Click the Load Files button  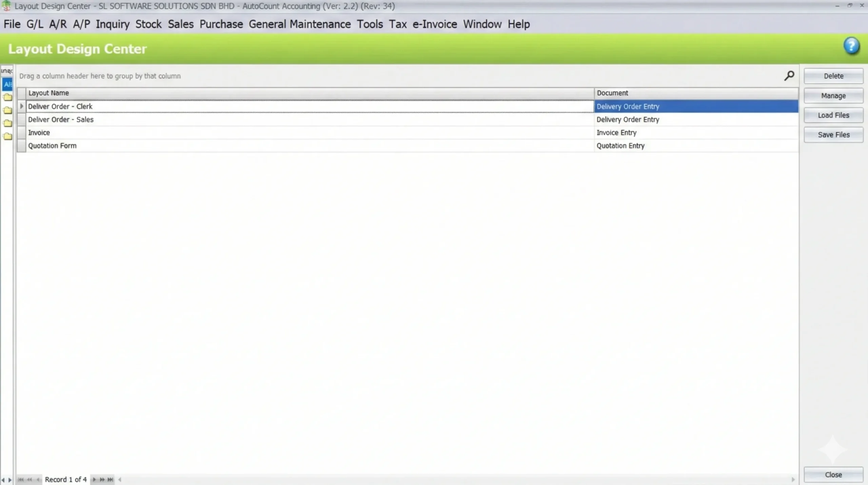(833, 115)
